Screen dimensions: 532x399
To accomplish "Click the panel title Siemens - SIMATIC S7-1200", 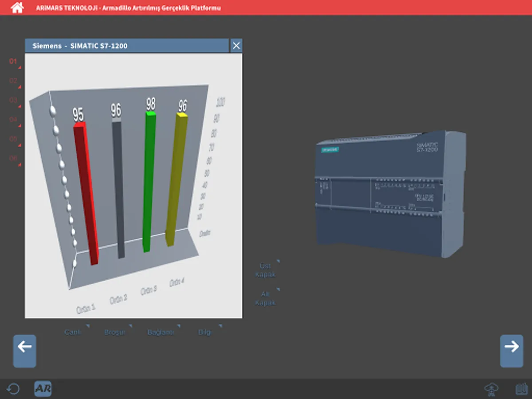I will point(80,46).
